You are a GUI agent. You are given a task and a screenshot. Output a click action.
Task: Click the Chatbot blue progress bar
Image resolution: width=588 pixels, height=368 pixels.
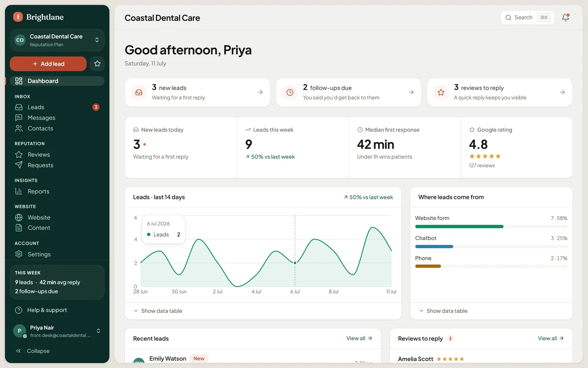(x=434, y=246)
